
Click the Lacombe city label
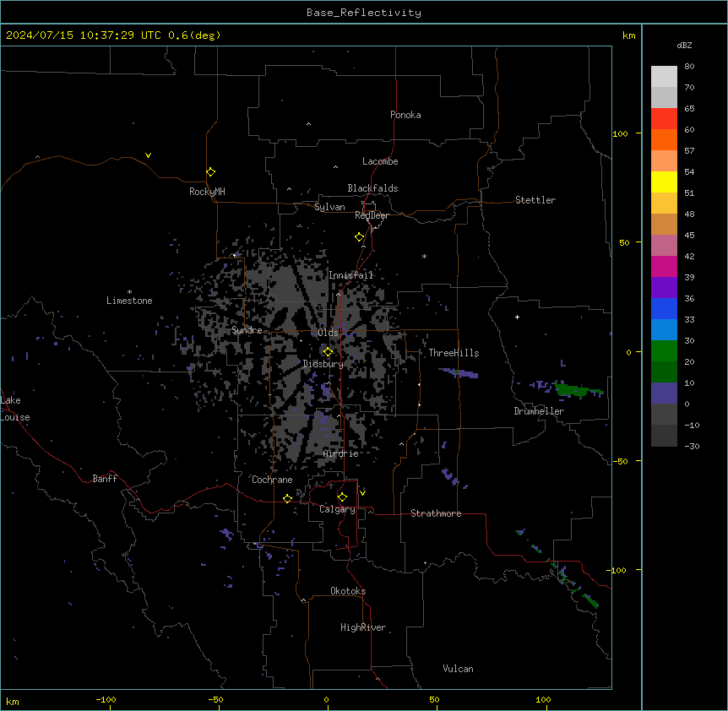click(380, 161)
